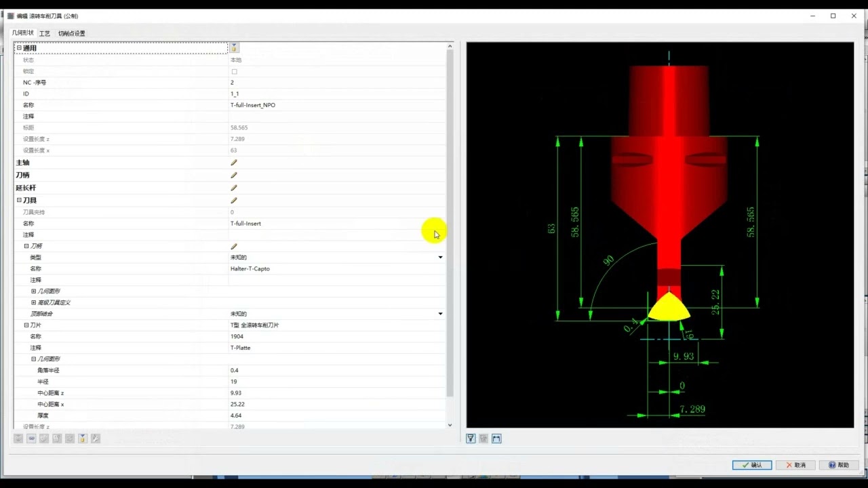
Task: Click the yellow tool icon in the bottom-left toolbar
Action: click(x=83, y=439)
